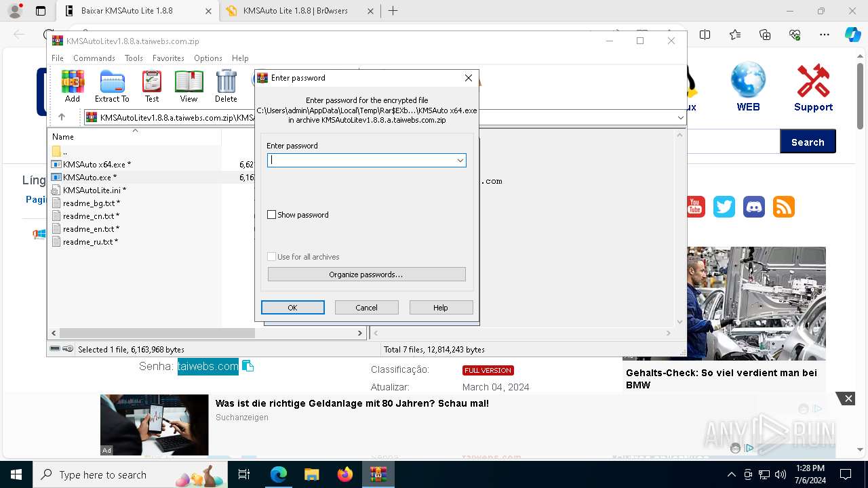The image size is (868, 488).
Task: Click WinRAR horizontal scrollbar right arrow
Action: 360,333
